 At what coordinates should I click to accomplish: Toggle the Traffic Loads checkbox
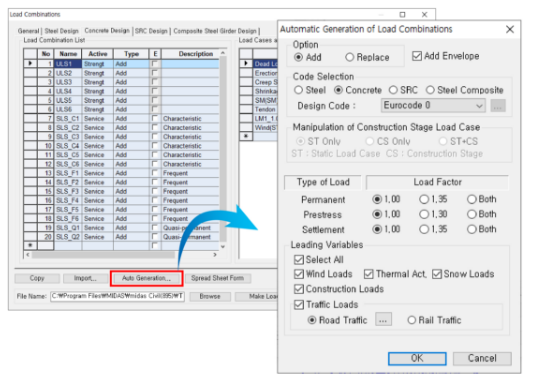pyautogui.click(x=299, y=305)
